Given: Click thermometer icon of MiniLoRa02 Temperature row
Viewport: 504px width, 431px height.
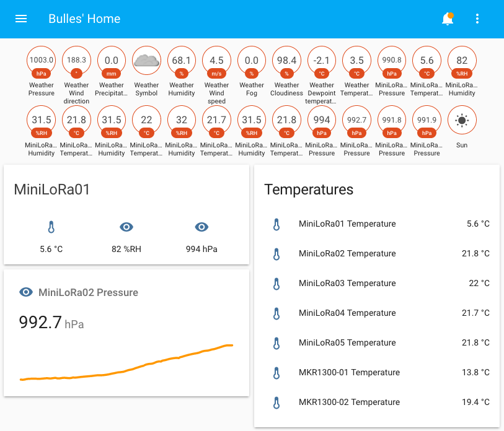Looking at the screenshot, I should (276, 254).
